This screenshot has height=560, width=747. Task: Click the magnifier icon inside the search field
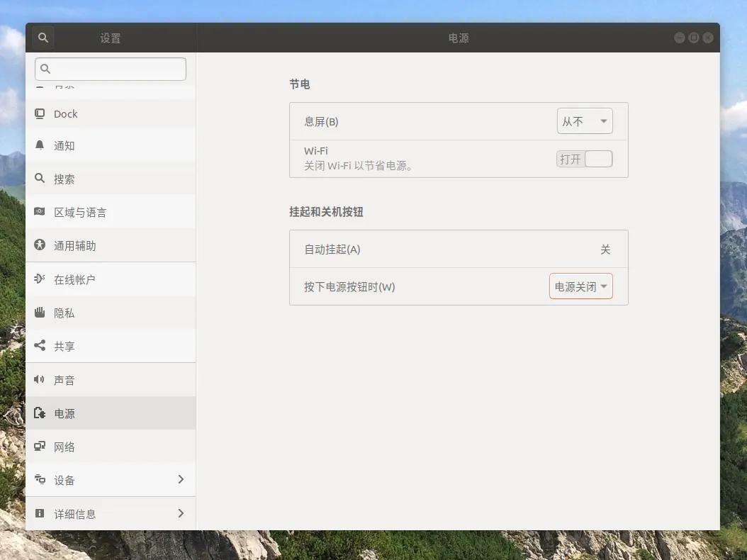[46, 69]
